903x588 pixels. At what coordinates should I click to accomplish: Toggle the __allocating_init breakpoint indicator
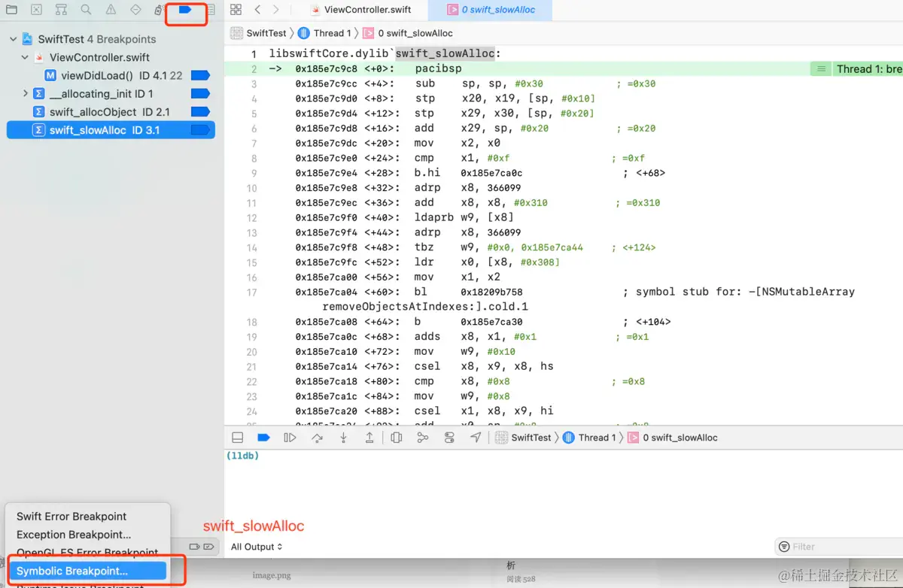point(200,94)
